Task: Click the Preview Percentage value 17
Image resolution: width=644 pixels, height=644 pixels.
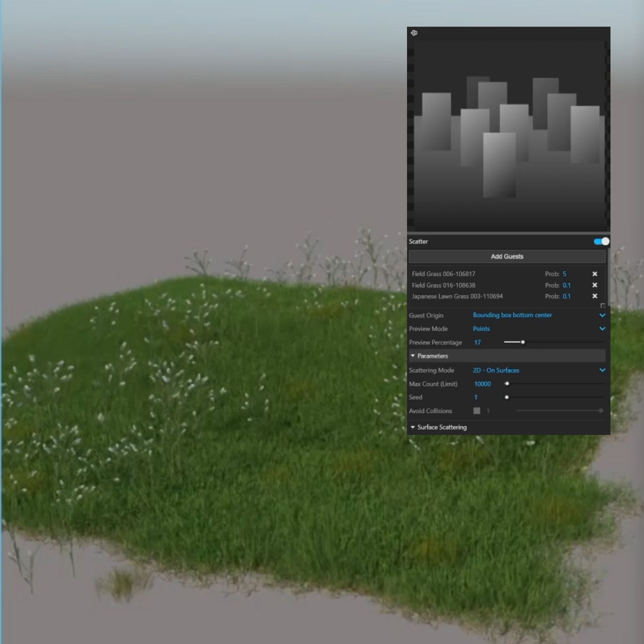Action: pos(477,342)
